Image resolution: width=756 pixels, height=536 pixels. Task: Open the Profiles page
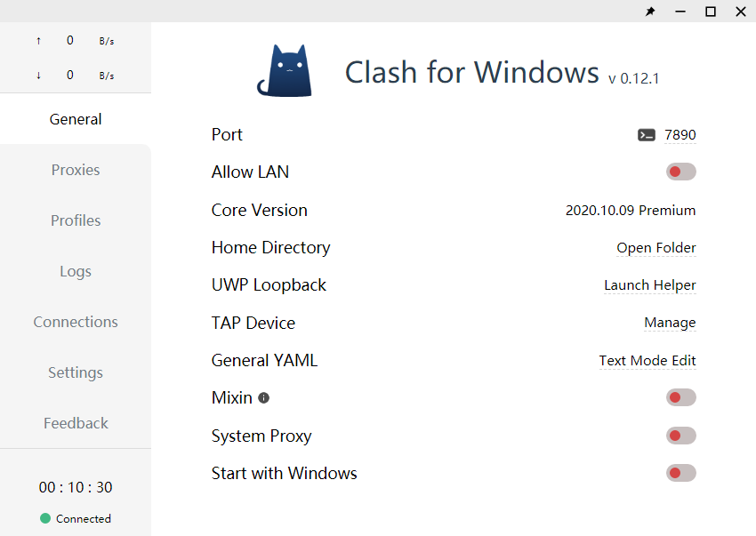76,220
